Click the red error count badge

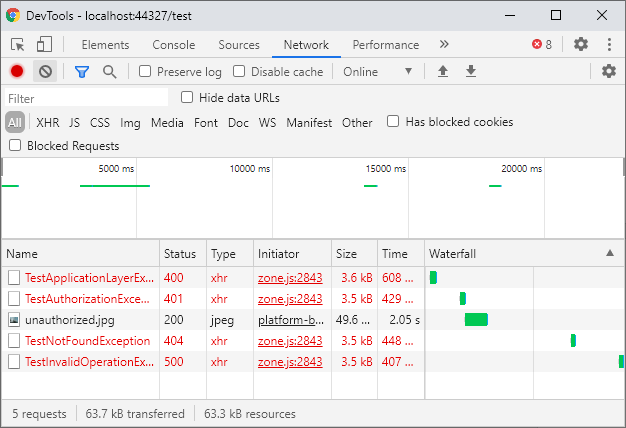click(542, 44)
